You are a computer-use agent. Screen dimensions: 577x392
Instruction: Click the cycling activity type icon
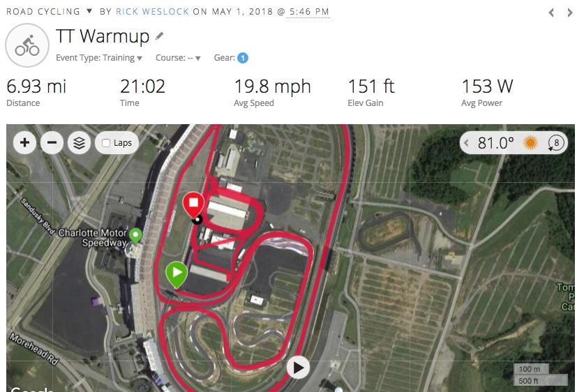click(27, 45)
